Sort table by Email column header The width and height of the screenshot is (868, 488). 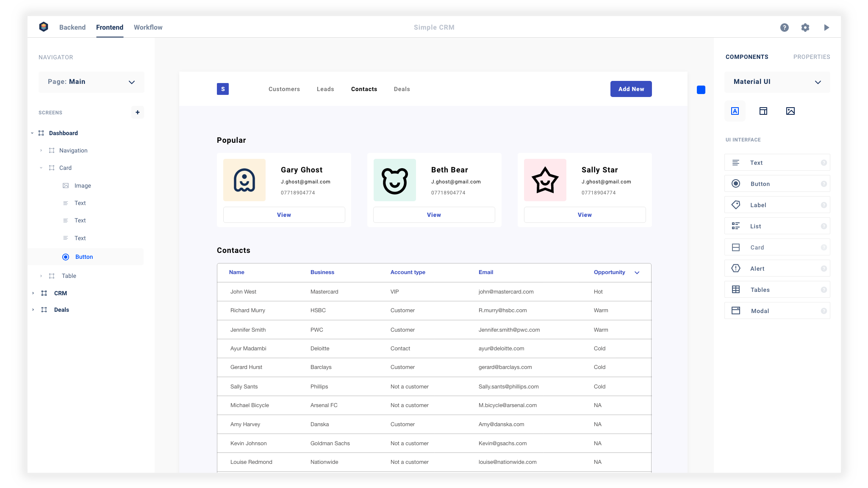pos(486,272)
